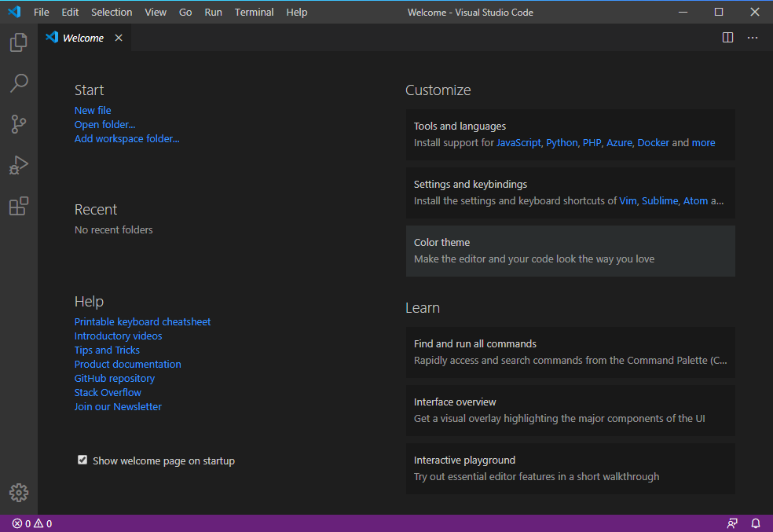Viewport: 773px width, 532px height.
Task: Open More Actions ellipsis in editor toolbar
Action: click(753, 38)
